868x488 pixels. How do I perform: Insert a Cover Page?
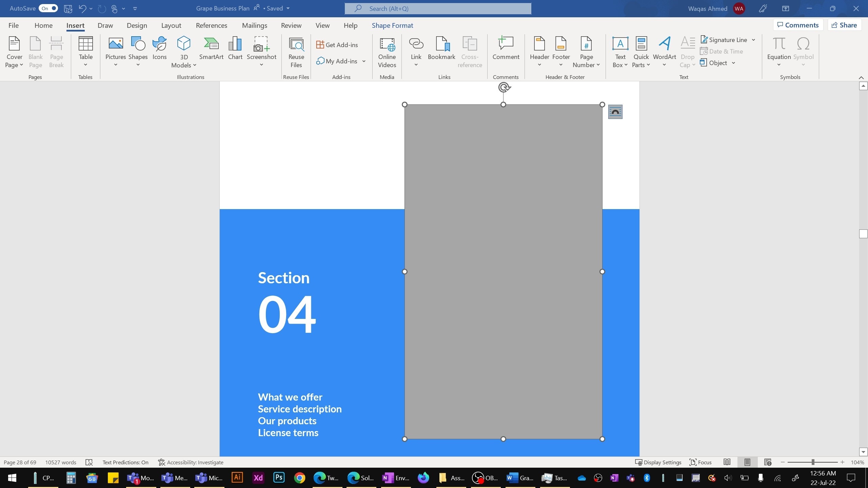14,52
